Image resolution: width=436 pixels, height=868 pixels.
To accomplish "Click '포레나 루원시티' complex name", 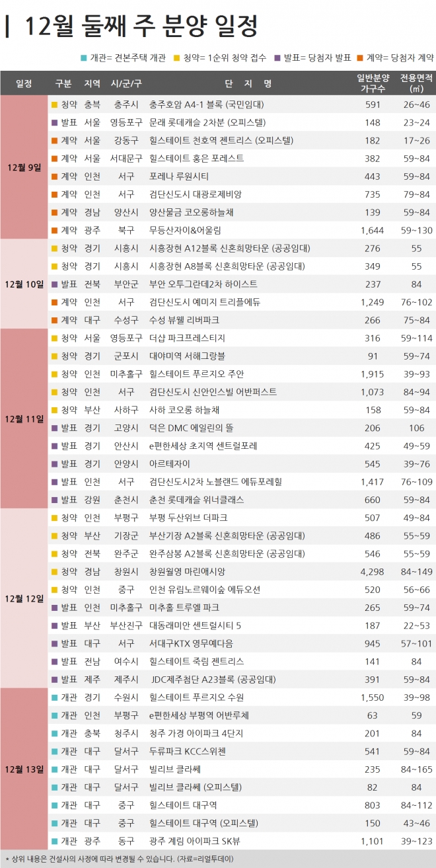I will point(180,177).
